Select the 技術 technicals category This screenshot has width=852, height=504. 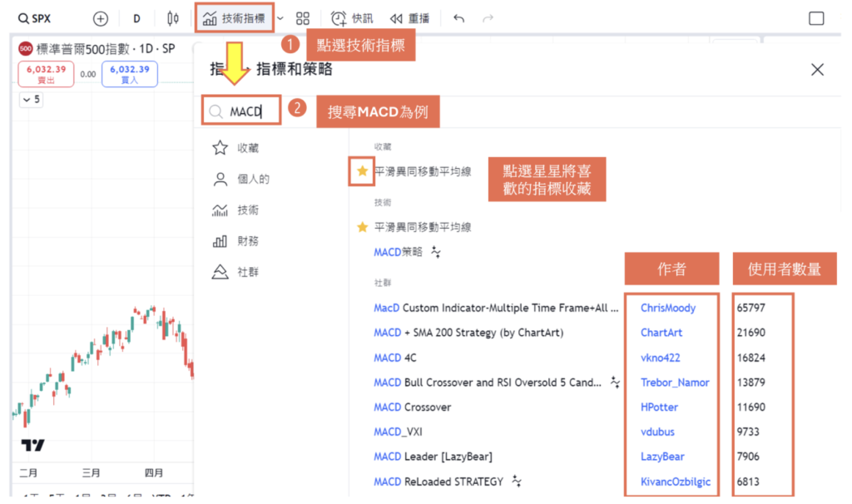pos(235,210)
